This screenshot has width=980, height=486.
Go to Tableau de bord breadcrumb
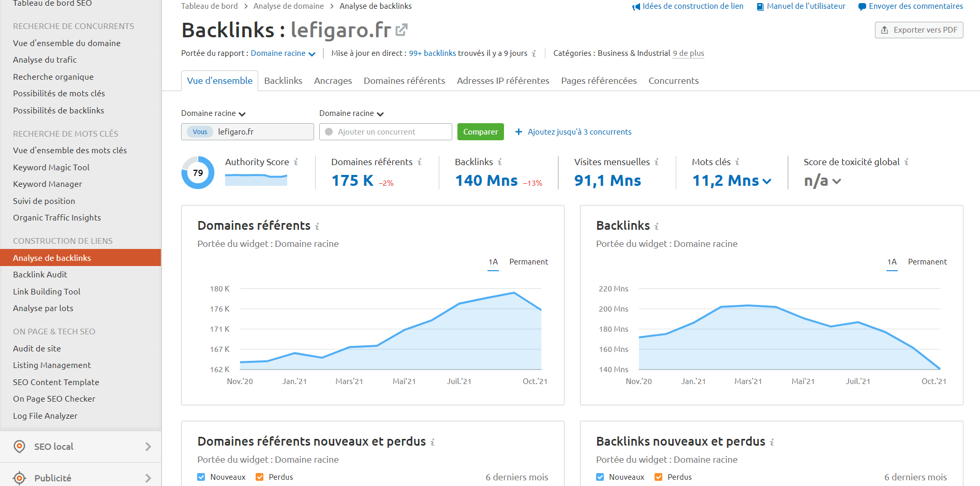[x=210, y=6]
